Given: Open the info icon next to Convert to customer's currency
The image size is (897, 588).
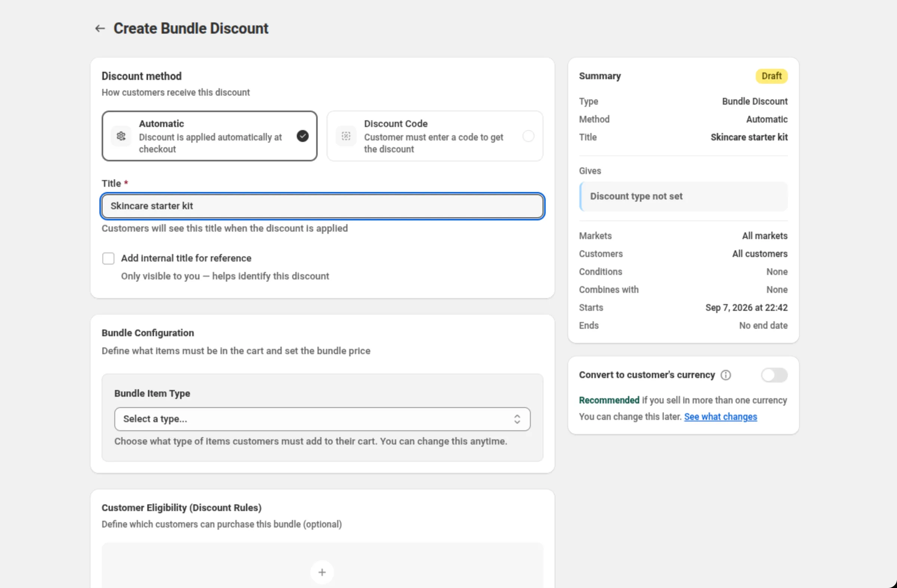Looking at the screenshot, I should [x=725, y=375].
